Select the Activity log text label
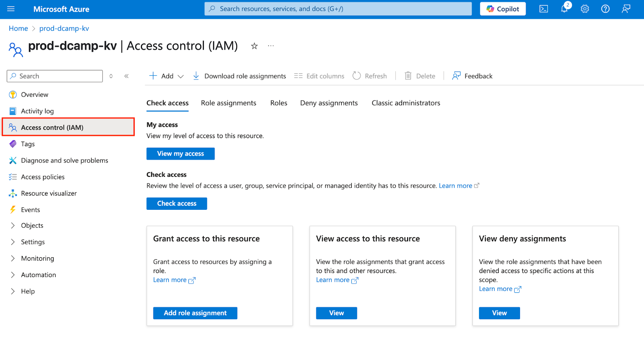644x358 pixels. (37, 111)
